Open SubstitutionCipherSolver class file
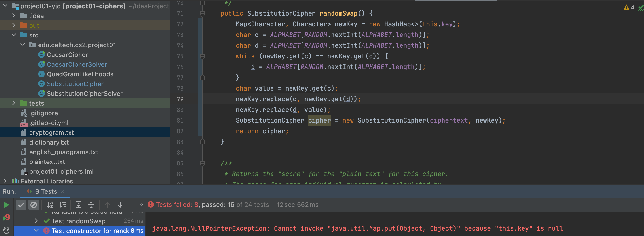This screenshot has height=236, width=644. click(x=84, y=94)
